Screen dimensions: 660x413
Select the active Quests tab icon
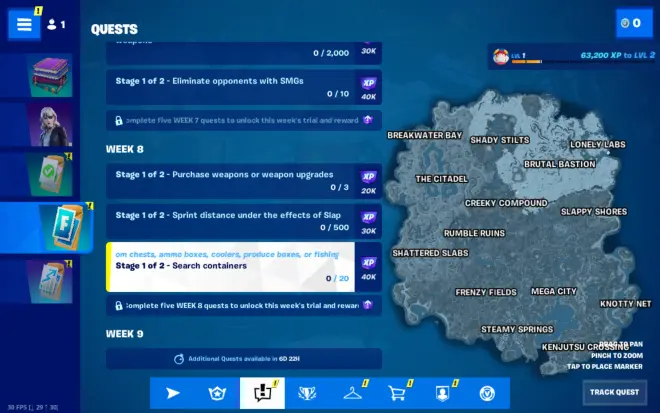click(x=262, y=393)
